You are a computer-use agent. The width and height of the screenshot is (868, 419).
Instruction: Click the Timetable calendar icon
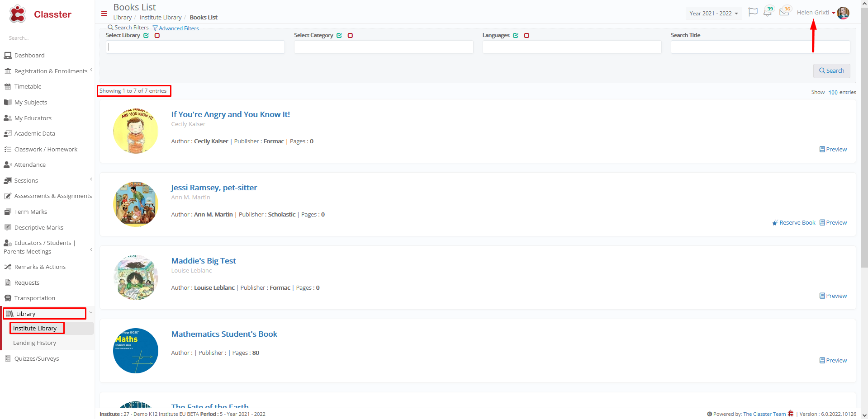pyautogui.click(x=8, y=86)
